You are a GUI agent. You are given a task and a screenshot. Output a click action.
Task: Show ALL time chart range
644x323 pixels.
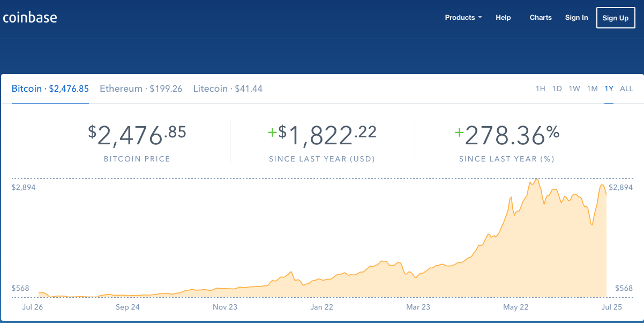(x=626, y=89)
